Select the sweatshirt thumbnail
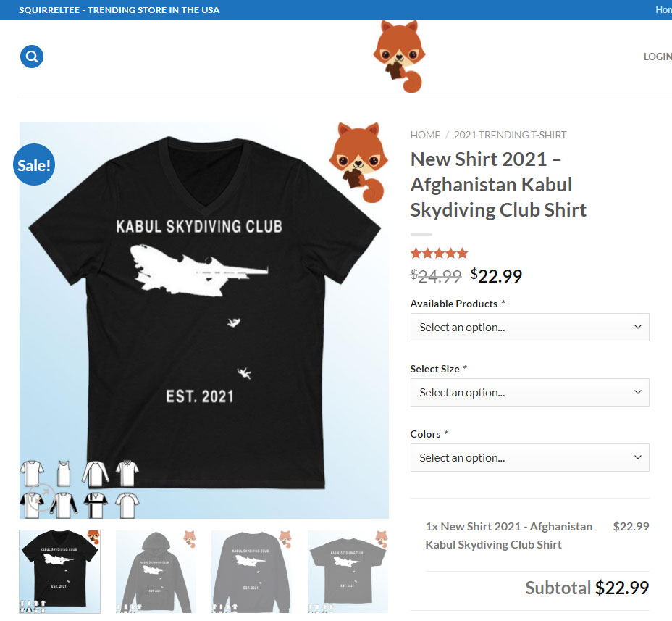The width and height of the screenshot is (672, 621). [251, 572]
